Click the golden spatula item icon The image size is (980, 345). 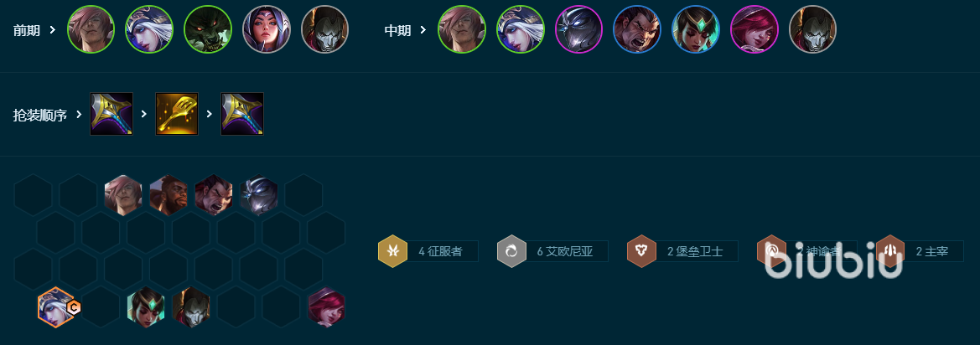coord(177,114)
